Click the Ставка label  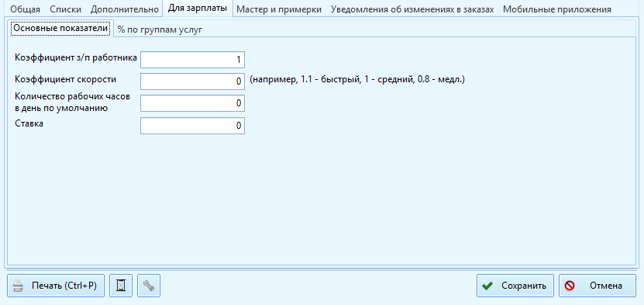[x=29, y=123]
